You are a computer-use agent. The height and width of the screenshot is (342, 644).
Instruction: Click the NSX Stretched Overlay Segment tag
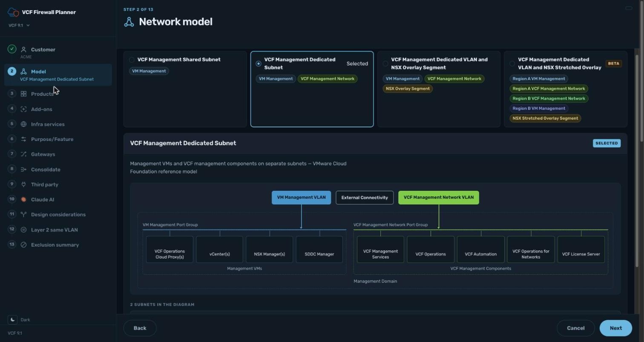click(x=545, y=118)
